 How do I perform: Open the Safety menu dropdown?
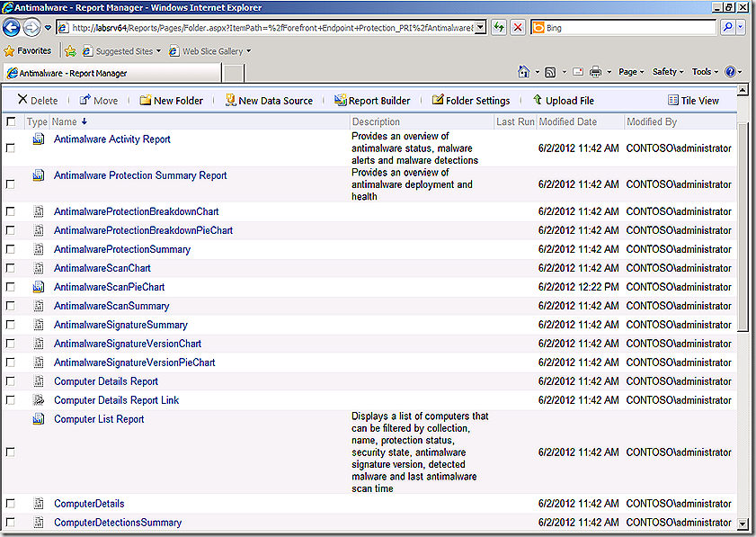[x=668, y=72]
